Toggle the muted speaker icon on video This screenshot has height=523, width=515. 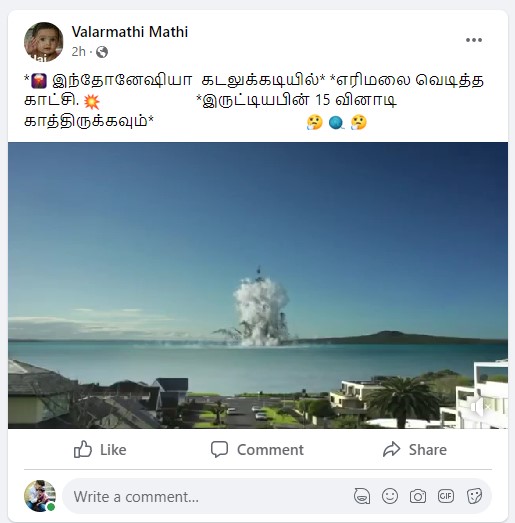[480, 407]
